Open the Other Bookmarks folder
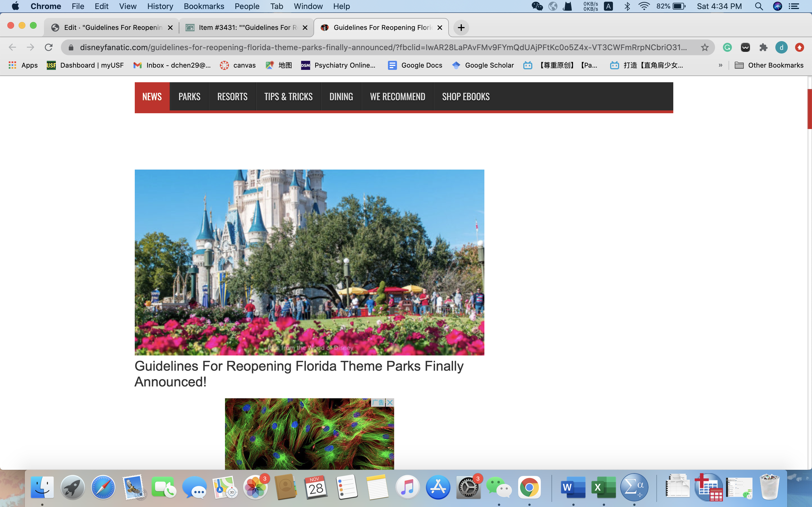 click(x=769, y=65)
